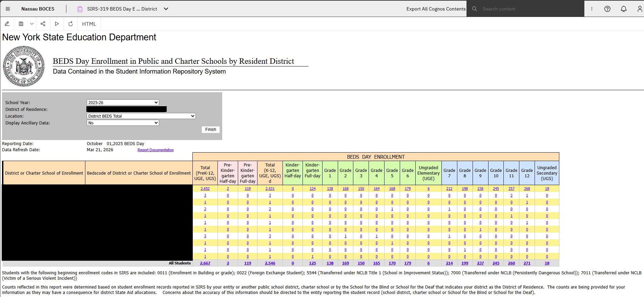Image resolution: width=644 pixels, height=297 pixels.
Task: Click the 212 Grade 7 link
Action: coord(449,189)
